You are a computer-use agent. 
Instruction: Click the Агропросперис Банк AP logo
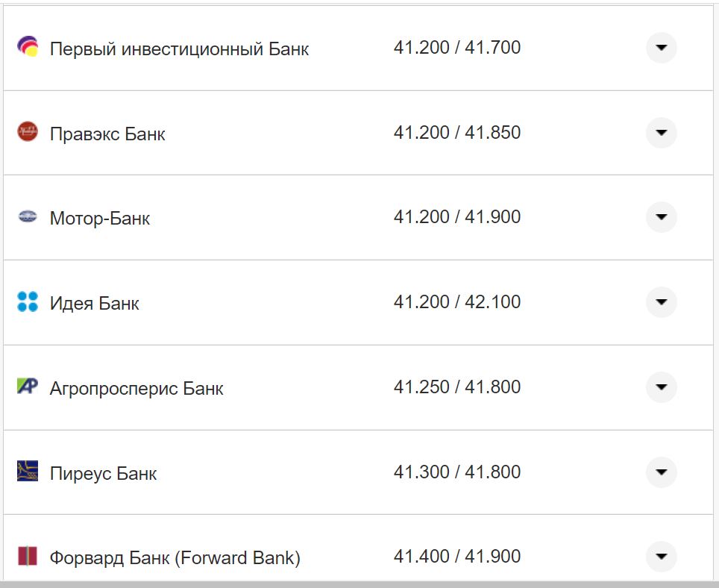tap(28, 387)
